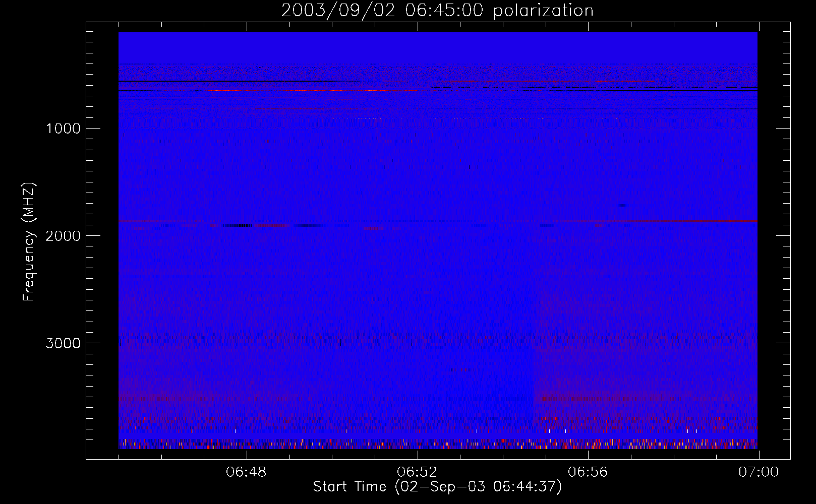Click the 3000 frequency tick label
This screenshot has width=816, height=504.
[x=63, y=343]
